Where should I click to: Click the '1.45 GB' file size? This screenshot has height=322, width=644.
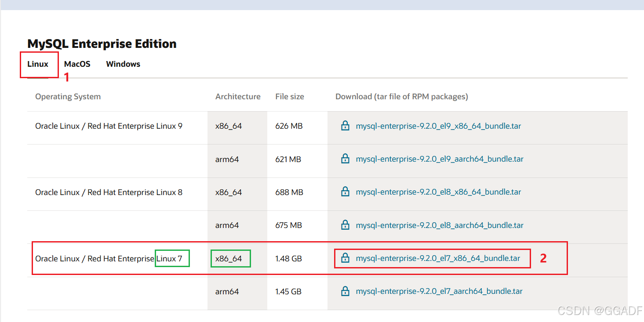coord(288,291)
